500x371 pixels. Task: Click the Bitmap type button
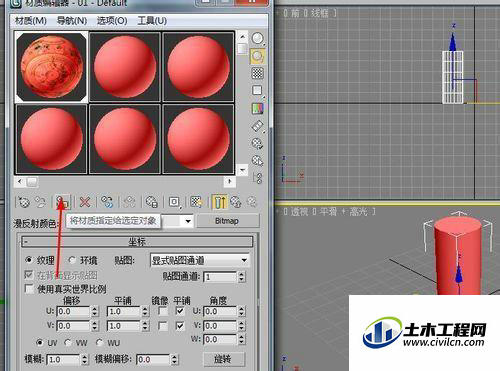click(228, 221)
